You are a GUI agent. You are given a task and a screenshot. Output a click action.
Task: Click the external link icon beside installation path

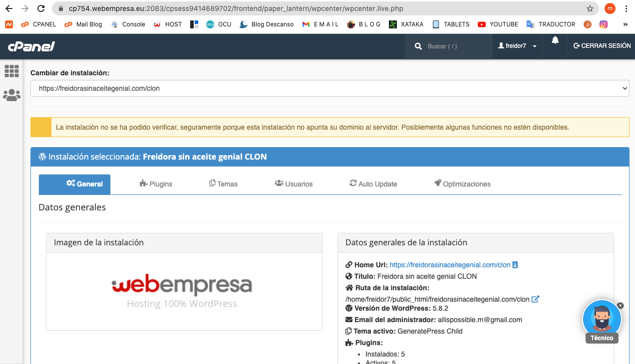pyautogui.click(x=535, y=299)
